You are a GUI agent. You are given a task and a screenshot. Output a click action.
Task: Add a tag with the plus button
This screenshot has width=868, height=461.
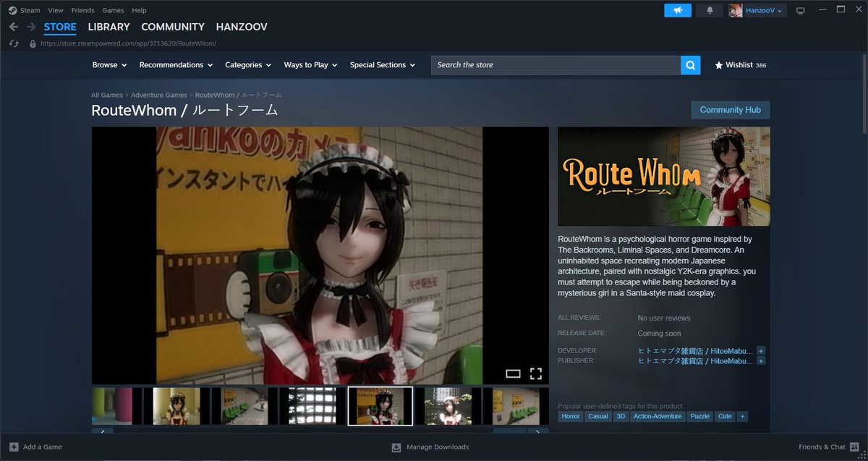742,416
